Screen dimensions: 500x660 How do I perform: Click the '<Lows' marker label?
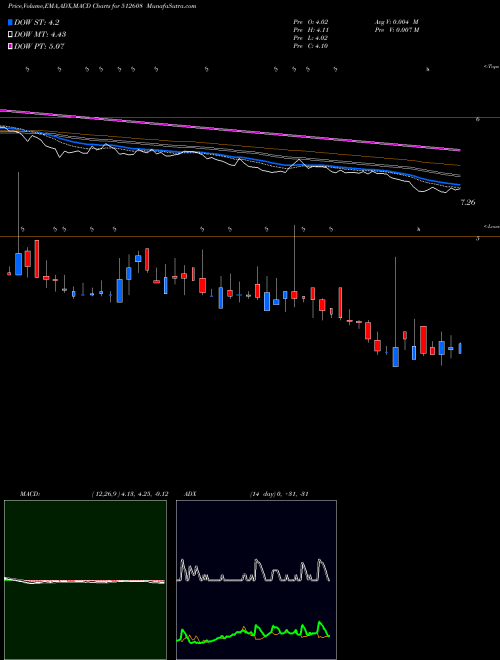pyautogui.click(x=491, y=226)
